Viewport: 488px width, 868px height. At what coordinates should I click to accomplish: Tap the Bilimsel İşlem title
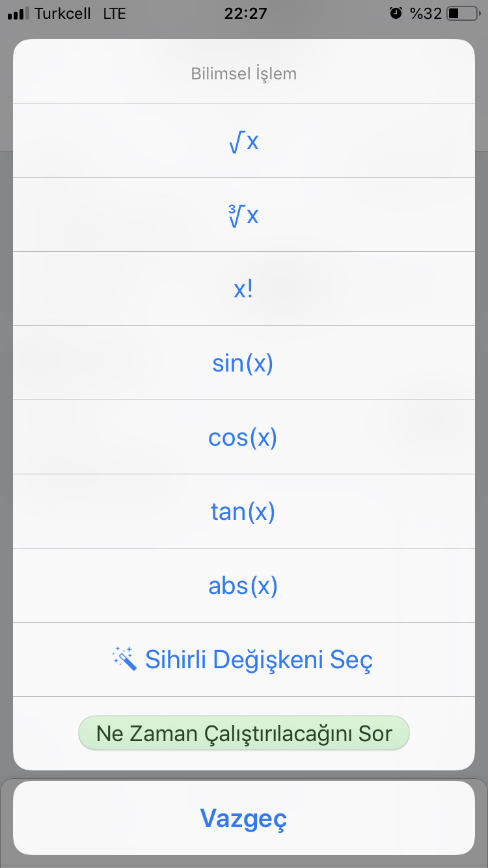(244, 74)
